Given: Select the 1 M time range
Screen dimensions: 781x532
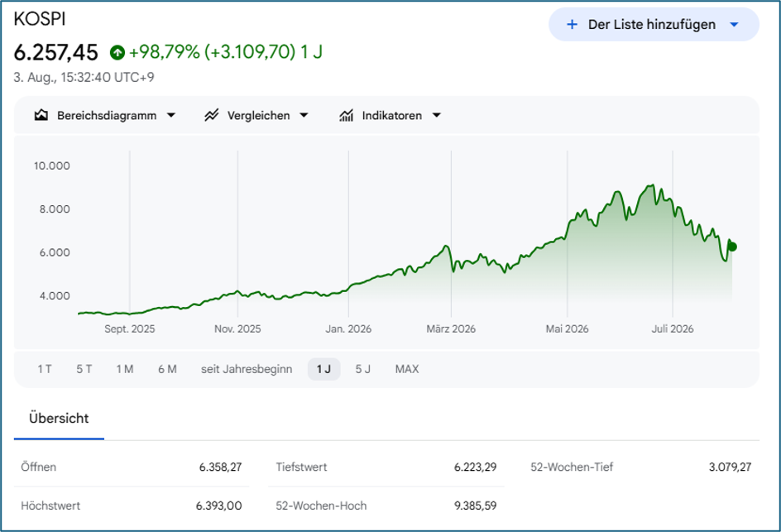Looking at the screenshot, I should (125, 369).
